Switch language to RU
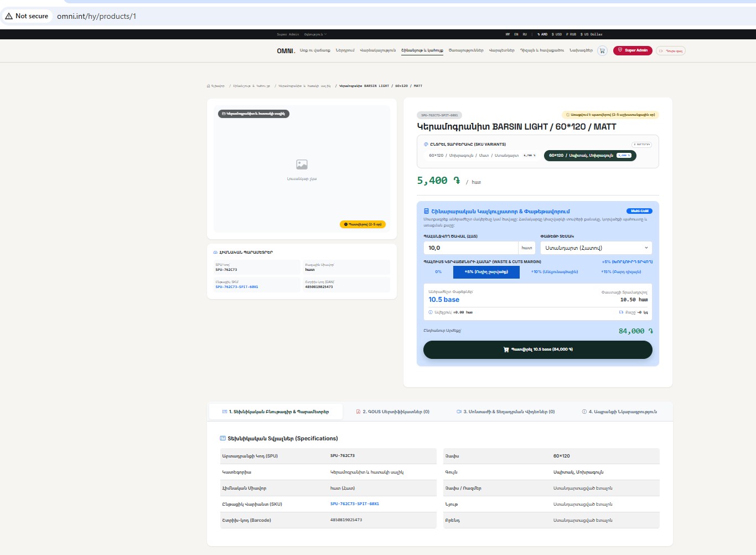 point(525,34)
